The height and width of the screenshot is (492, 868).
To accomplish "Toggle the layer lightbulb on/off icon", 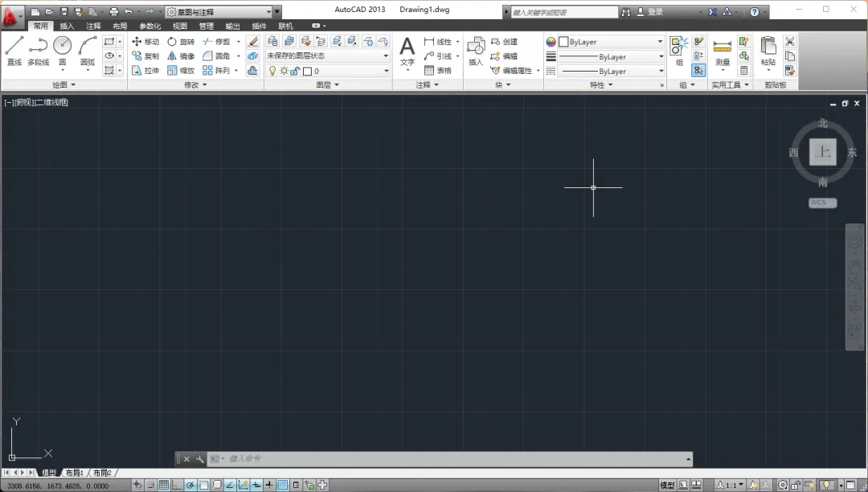I will pyautogui.click(x=272, y=71).
